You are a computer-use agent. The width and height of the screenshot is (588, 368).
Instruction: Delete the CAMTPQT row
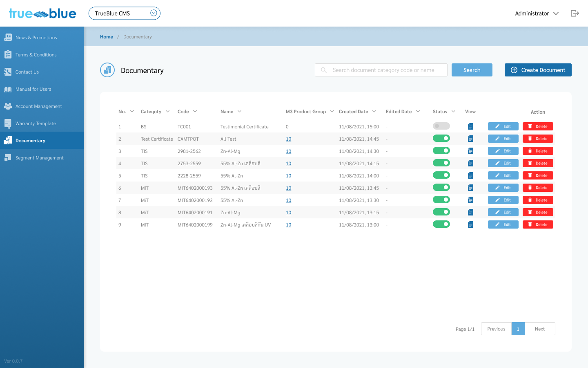click(537, 139)
